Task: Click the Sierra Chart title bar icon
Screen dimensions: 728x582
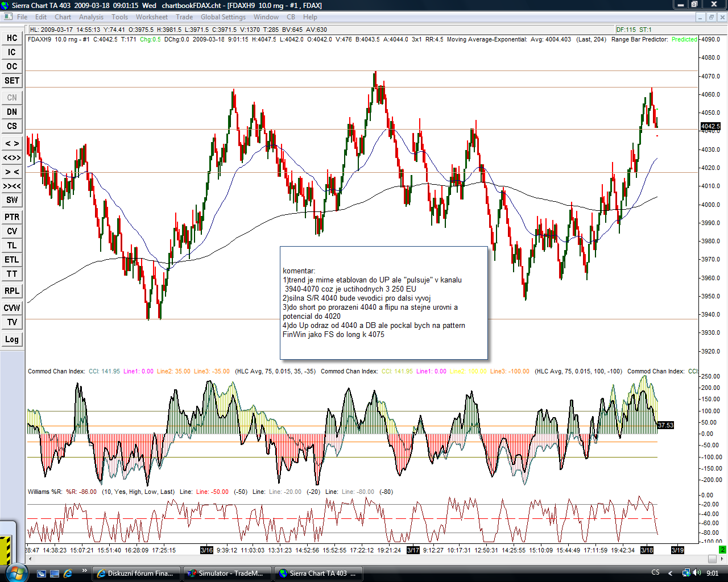Action: (6, 5)
